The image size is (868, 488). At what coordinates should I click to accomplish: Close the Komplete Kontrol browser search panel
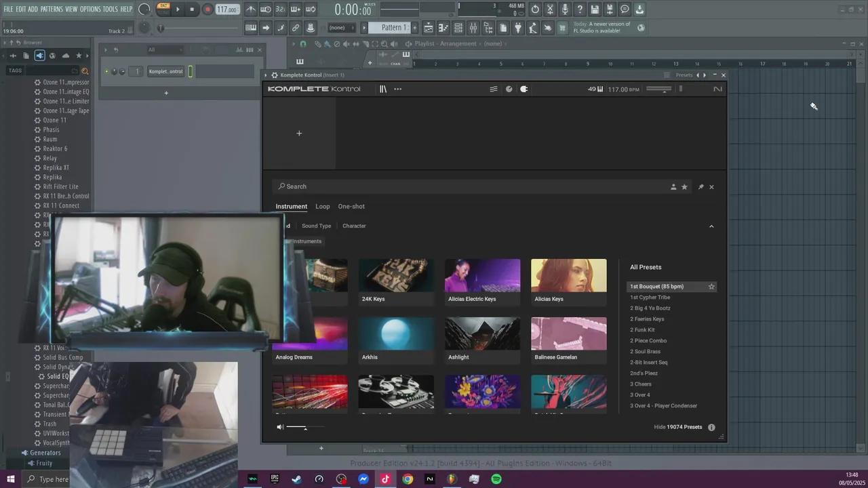711,186
